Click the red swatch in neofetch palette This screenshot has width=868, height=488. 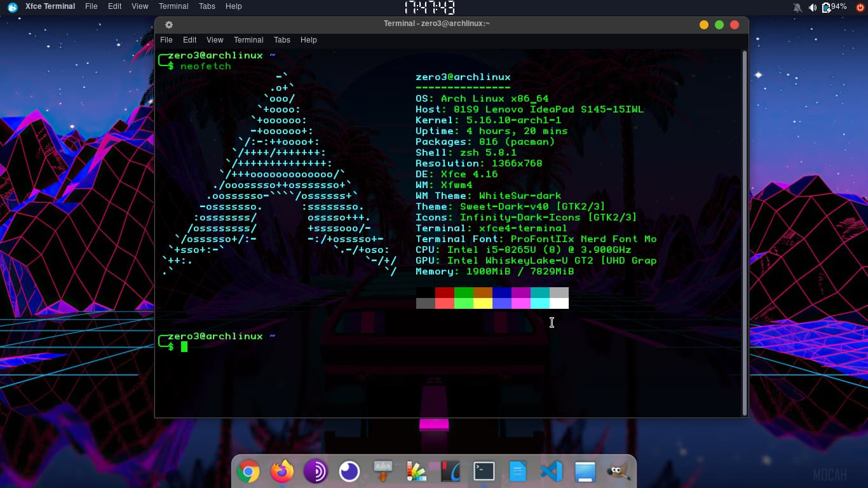coord(445,292)
